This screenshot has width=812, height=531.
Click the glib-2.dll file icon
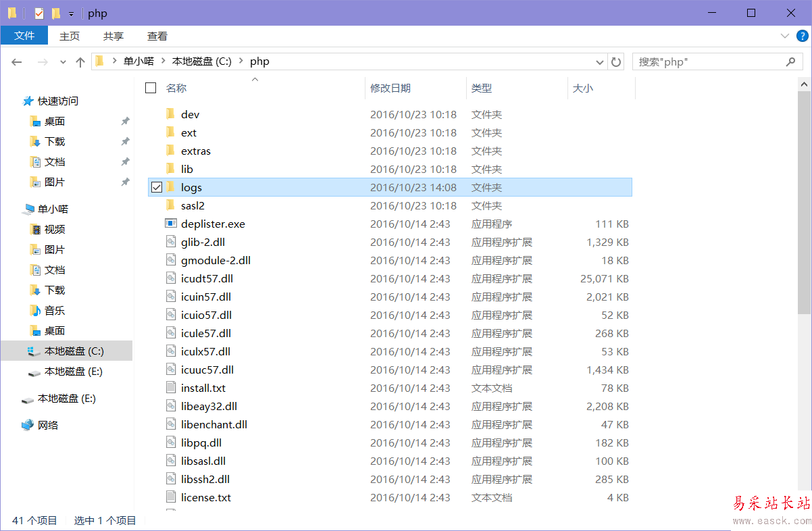171,242
